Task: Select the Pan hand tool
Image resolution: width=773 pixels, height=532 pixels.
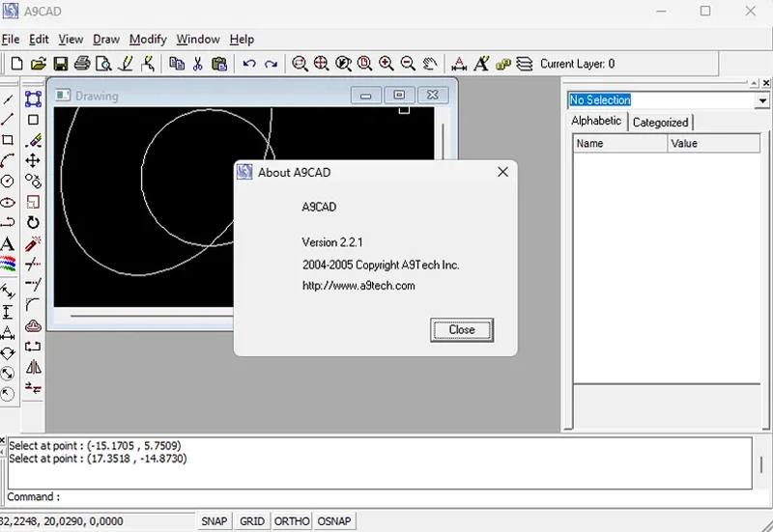Action: pyautogui.click(x=430, y=64)
